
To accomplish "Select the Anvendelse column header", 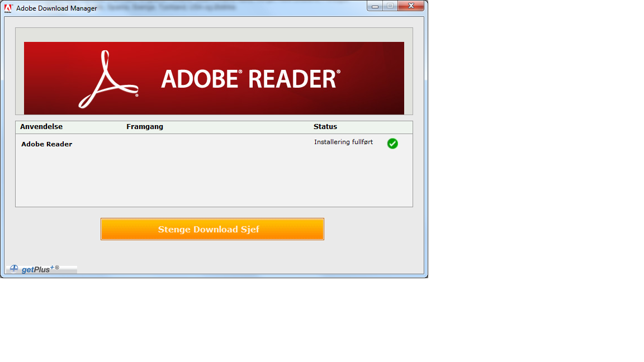I will coord(41,127).
